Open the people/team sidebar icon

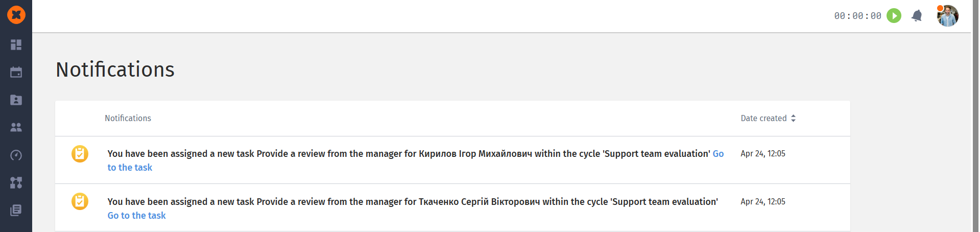point(16,127)
